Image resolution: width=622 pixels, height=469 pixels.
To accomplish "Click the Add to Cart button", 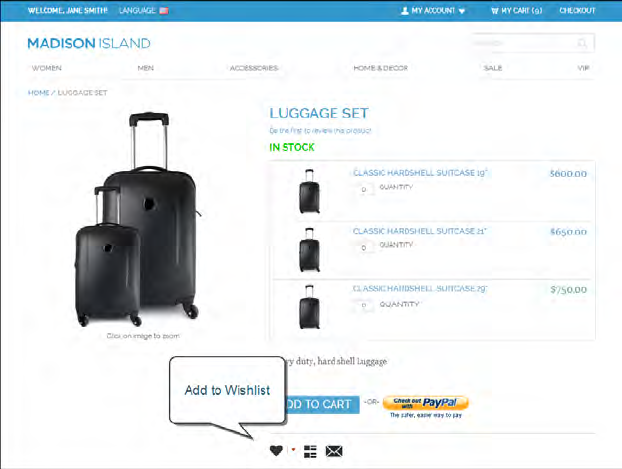I will pyautogui.click(x=319, y=404).
